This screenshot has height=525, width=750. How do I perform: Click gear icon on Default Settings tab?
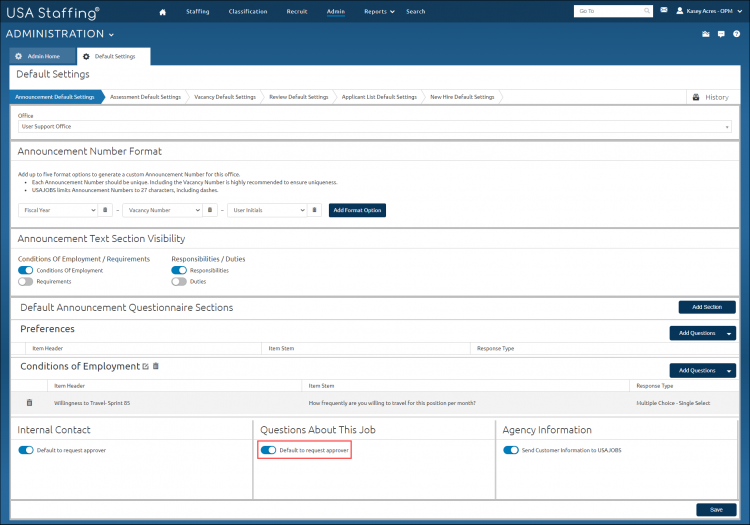point(86,56)
